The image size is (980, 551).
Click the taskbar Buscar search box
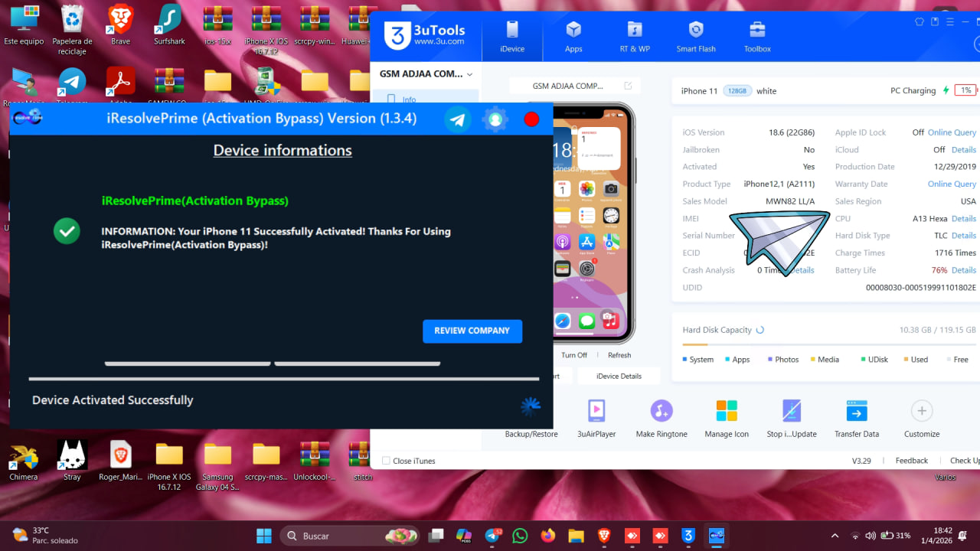pyautogui.click(x=350, y=536)
